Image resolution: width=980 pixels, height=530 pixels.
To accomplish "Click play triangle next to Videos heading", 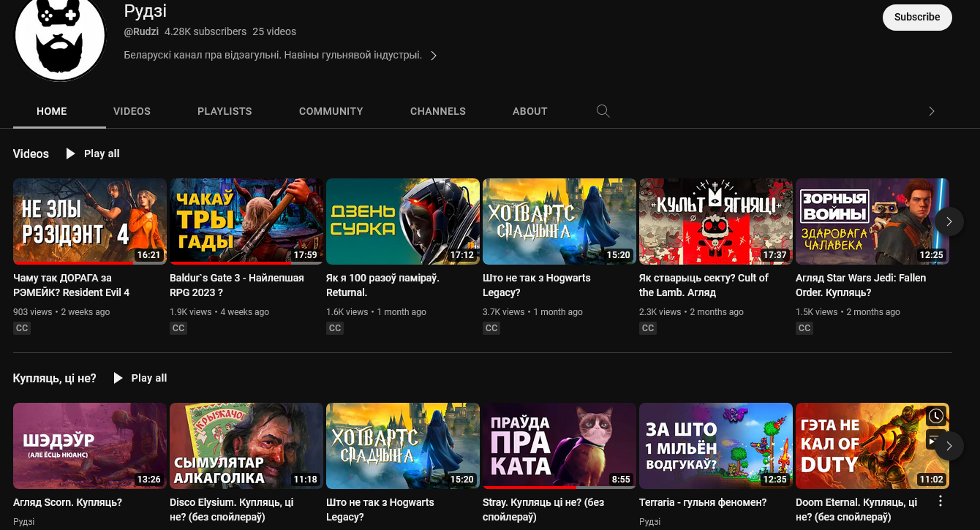I will [x=70, y=154].
